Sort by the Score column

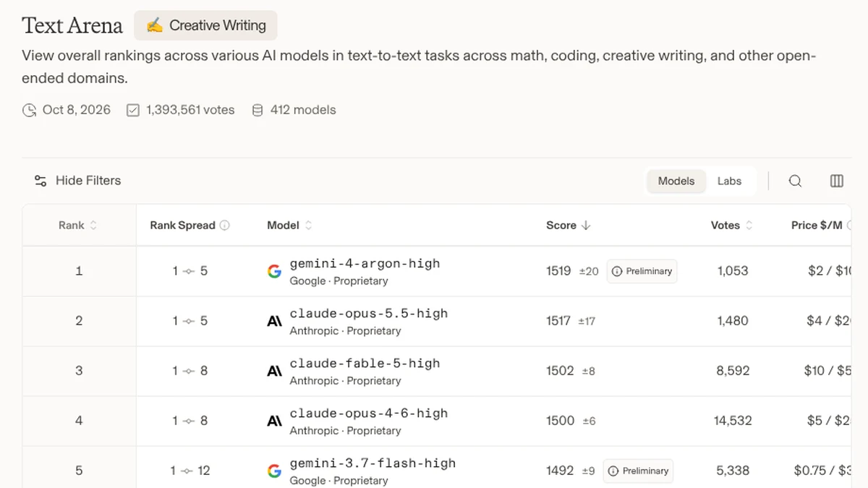569,226
